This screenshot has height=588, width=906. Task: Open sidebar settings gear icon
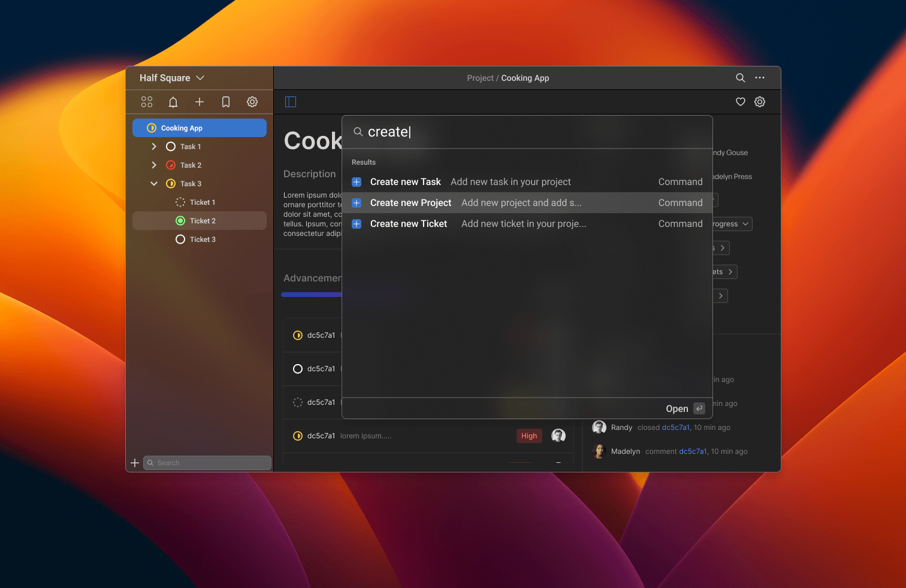click(x=252, y=102)
